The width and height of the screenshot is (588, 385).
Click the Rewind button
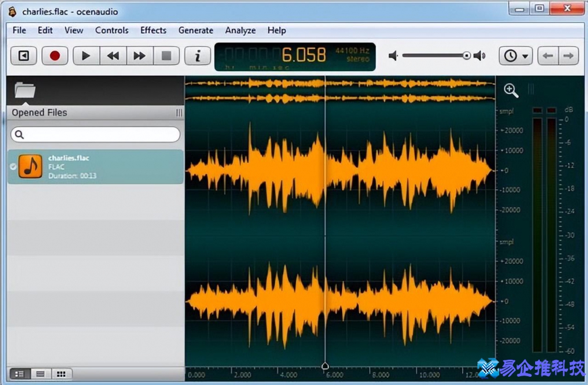point(113,56)
